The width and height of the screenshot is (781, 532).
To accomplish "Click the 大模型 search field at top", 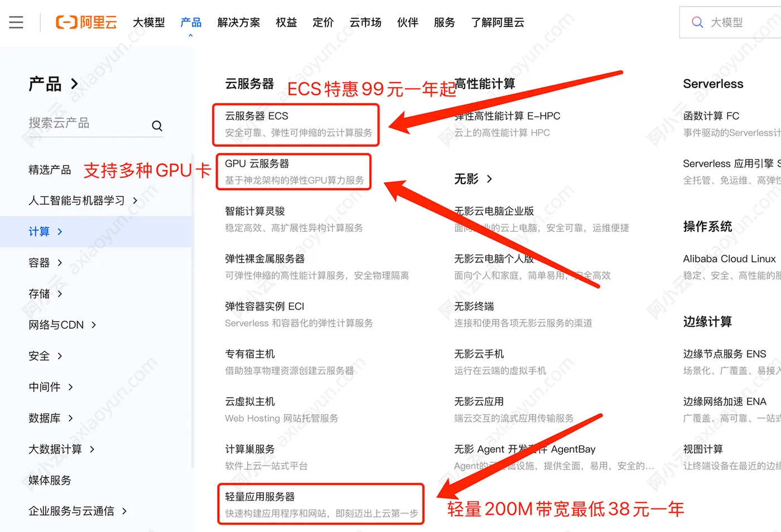I will [730, 22].
